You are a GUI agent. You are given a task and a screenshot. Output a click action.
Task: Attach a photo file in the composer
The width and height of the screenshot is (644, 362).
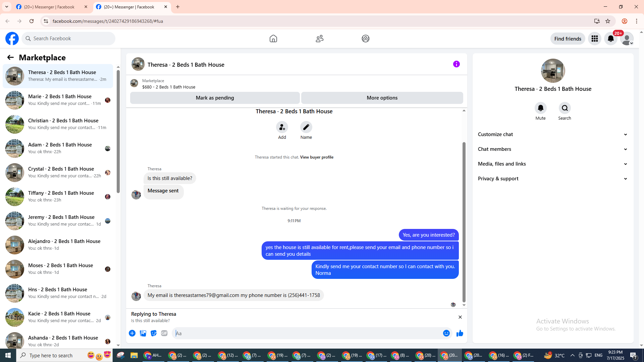point(143,333)
